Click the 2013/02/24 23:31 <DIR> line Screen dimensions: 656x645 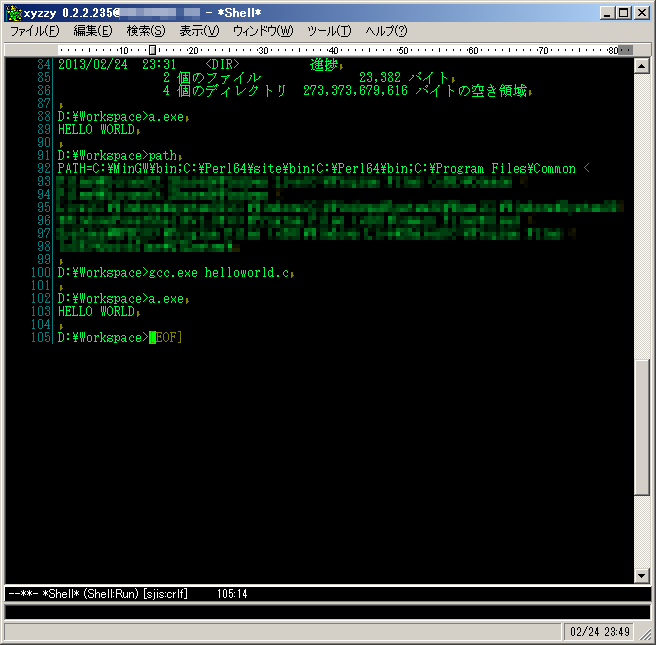point(199,64)
